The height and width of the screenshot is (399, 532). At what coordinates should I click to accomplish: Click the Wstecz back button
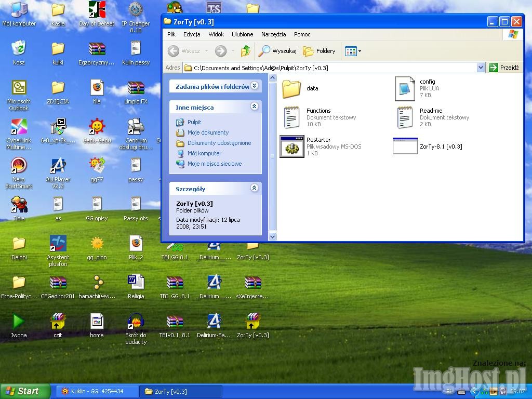183,51
